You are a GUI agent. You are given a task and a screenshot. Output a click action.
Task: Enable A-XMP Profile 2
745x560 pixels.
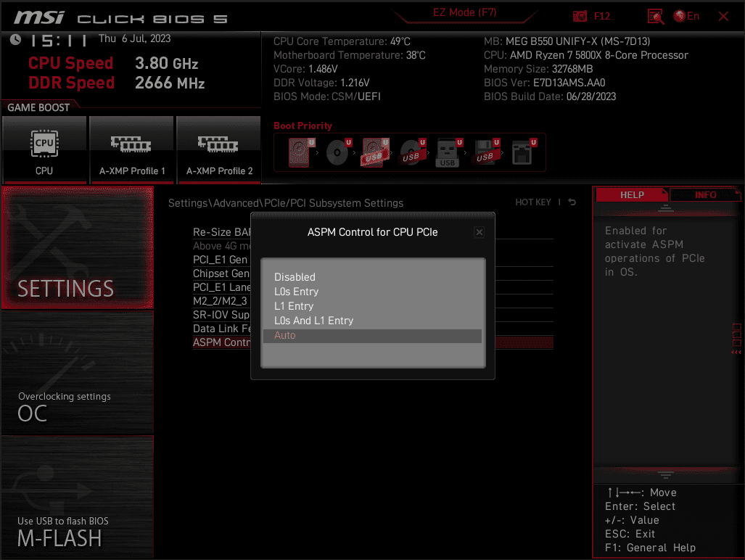[218, 149]
